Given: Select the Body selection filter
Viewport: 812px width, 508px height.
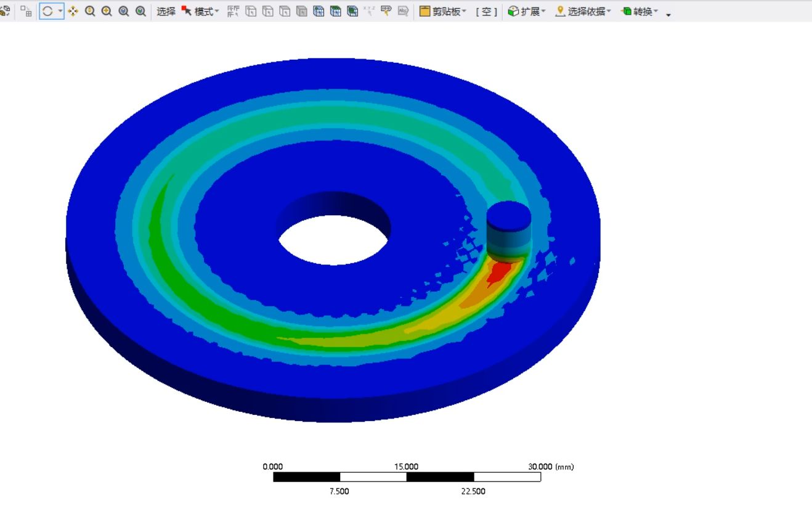Looking at the screenshot, I should pyautogui.click(x=301, y=11).
